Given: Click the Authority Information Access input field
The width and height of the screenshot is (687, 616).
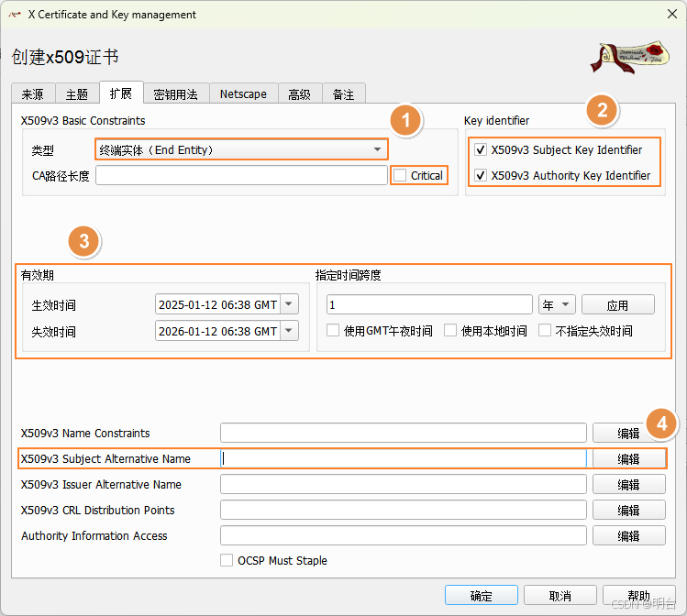Looking at the screenshot, I should 403,536.
